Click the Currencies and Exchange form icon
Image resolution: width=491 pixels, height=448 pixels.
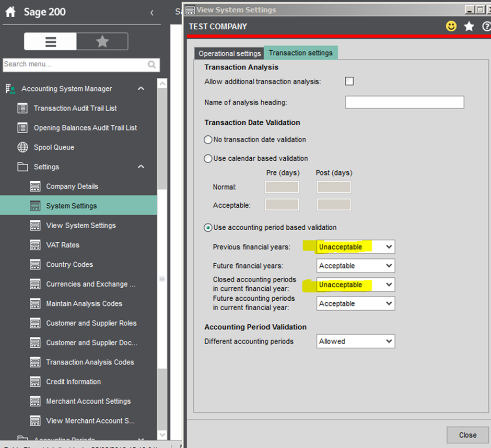coord(35,284)
